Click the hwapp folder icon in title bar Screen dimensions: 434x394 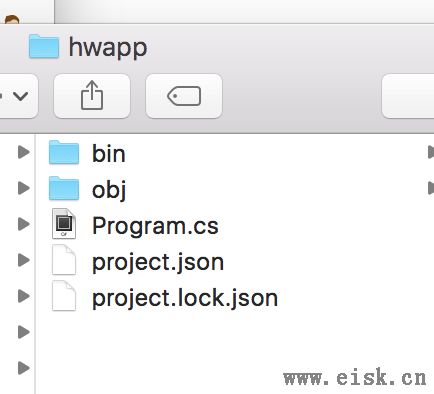click(44, 46)
